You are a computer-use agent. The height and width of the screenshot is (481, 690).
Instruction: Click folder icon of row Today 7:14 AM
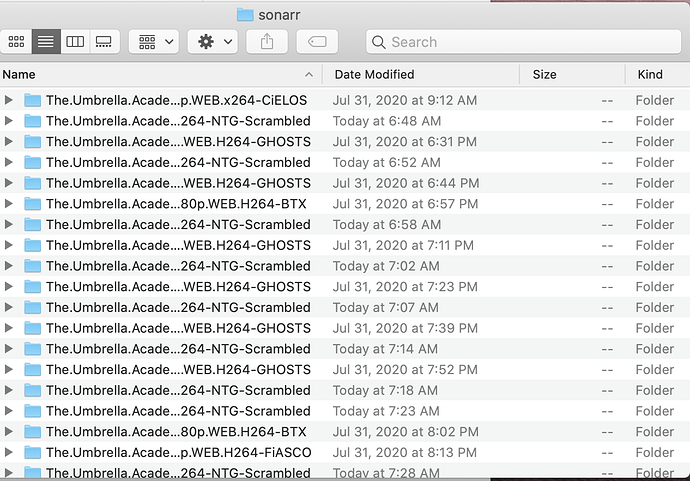33,349
